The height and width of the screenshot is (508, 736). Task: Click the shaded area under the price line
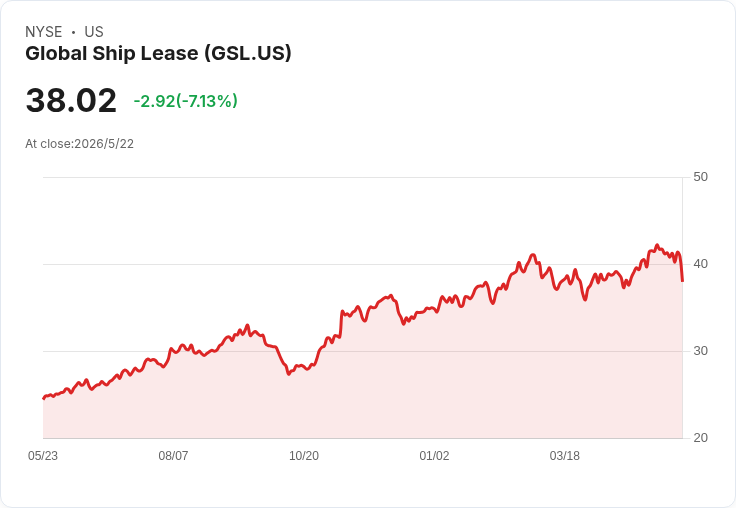tap(362, 390)
